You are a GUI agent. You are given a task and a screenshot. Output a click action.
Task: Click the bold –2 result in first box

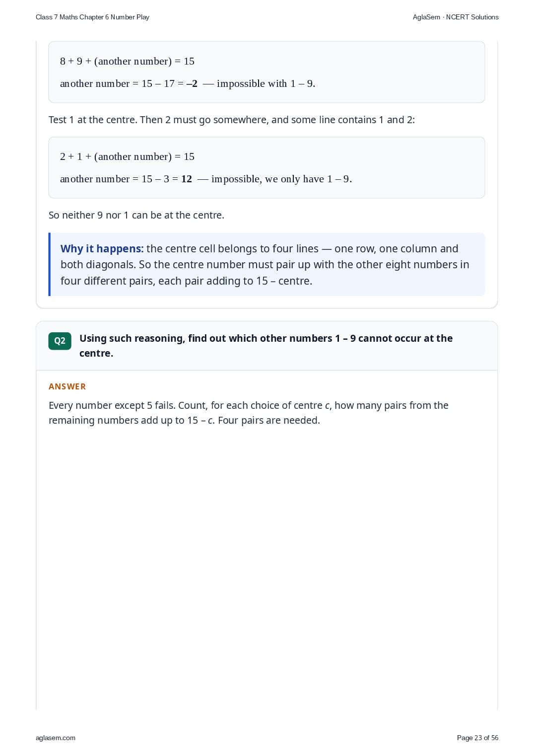point(192,83)
